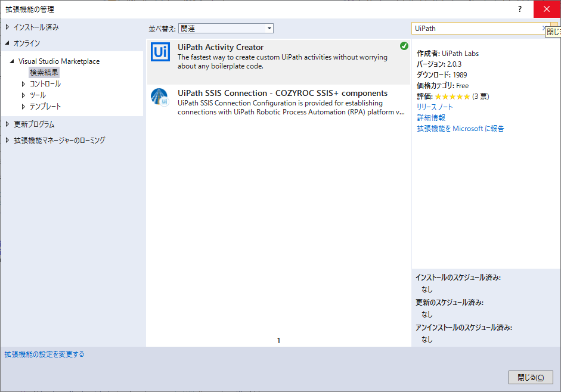Viewport: 561px width, 392px height.
Task: Select the UiPath Activity Creator result title
Action: [x=221, y=47]
